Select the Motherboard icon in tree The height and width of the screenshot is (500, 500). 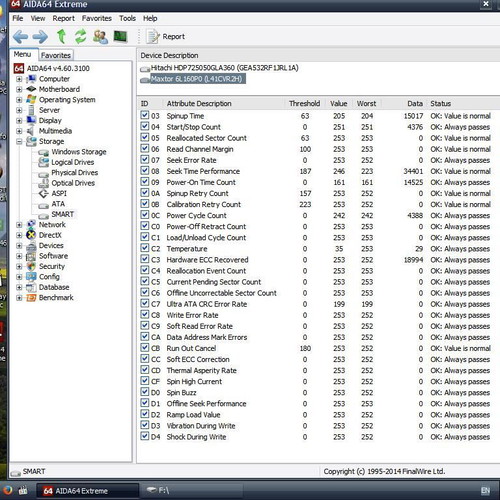tap(31, 89)
